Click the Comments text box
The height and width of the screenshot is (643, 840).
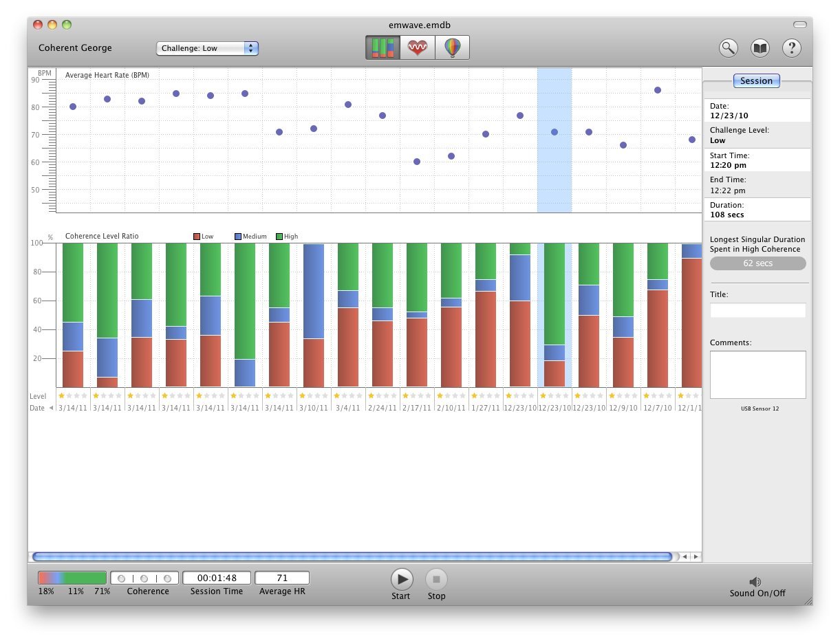(757, 375)
